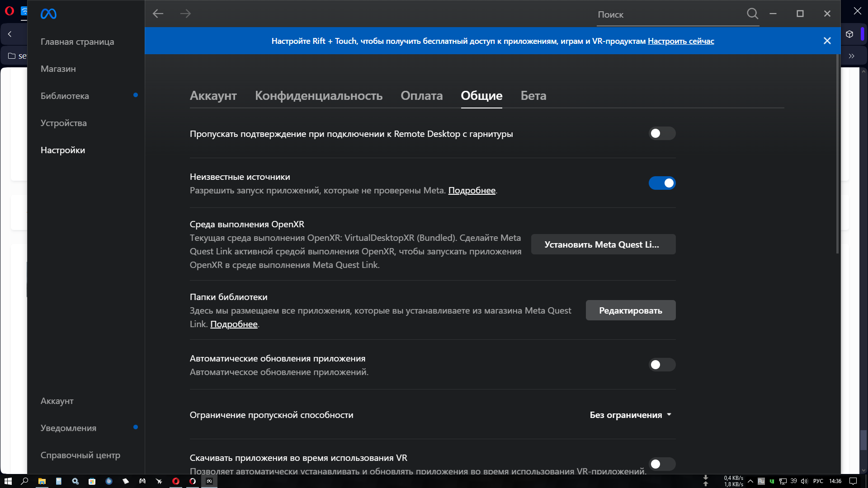Viewport: 868px width, 488px height.
Task: Toggle skip Remote Desktop confirmation switch
Action: (662, 133)
